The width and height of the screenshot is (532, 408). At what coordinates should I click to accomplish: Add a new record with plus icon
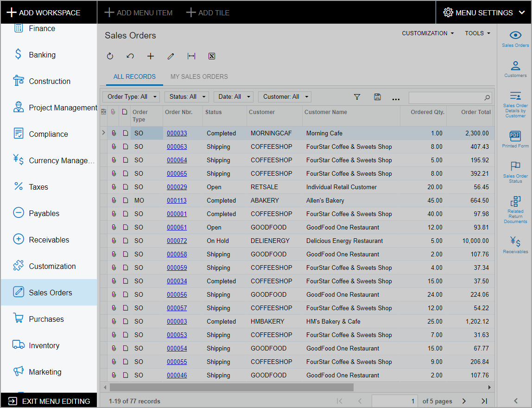coord(151,56)
